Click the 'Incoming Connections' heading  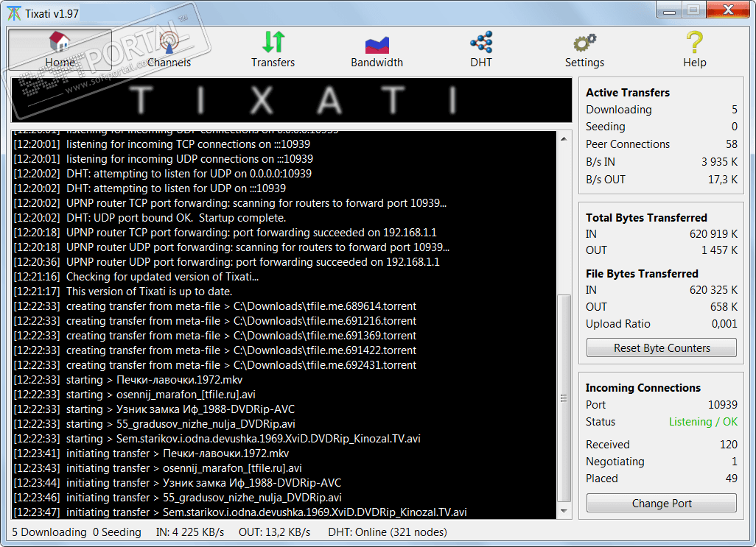tap(643, 388)
